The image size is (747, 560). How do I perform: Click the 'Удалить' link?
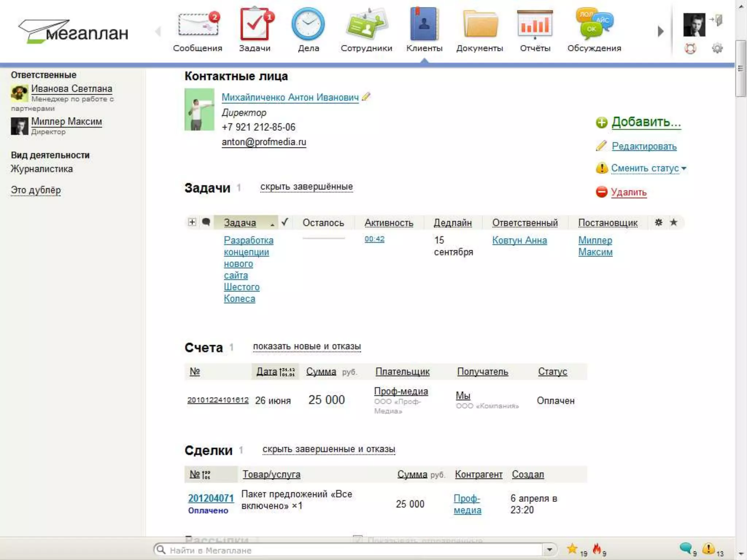[x=628, y=192]
